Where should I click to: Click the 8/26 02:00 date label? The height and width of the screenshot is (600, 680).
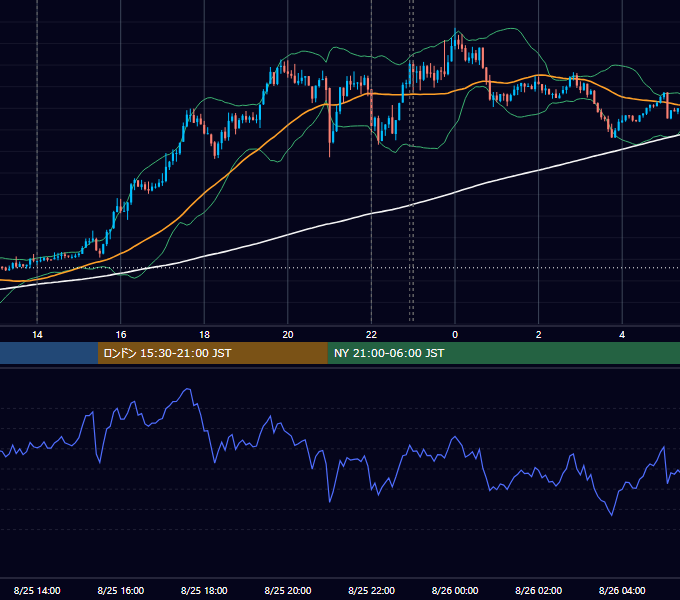tap(539, 590)
